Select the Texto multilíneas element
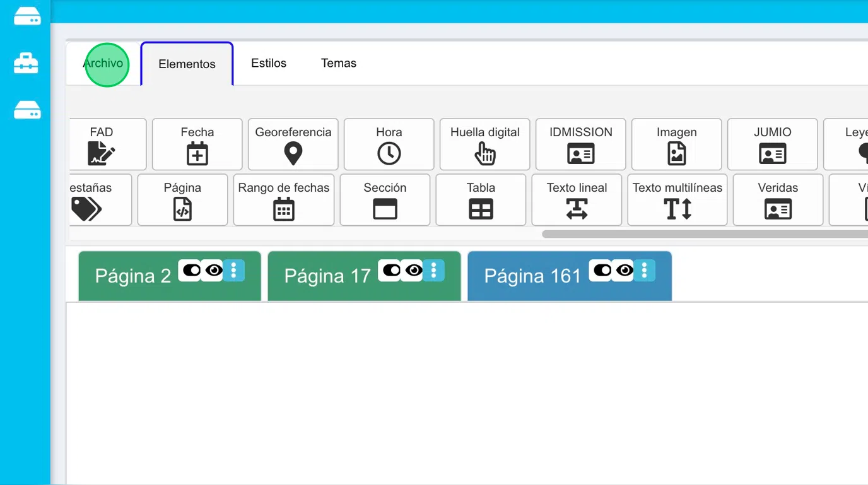Screen dimensions: 868x485 (677, 200)
